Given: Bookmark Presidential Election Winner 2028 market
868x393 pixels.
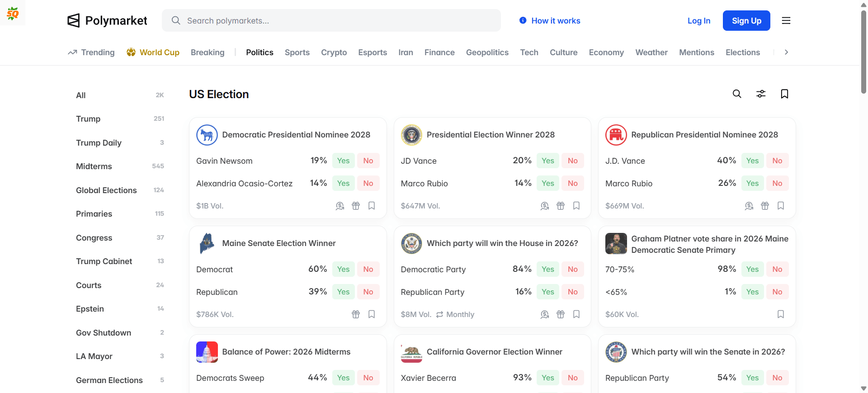Looking at the screenshot, I should coord(576,206).
